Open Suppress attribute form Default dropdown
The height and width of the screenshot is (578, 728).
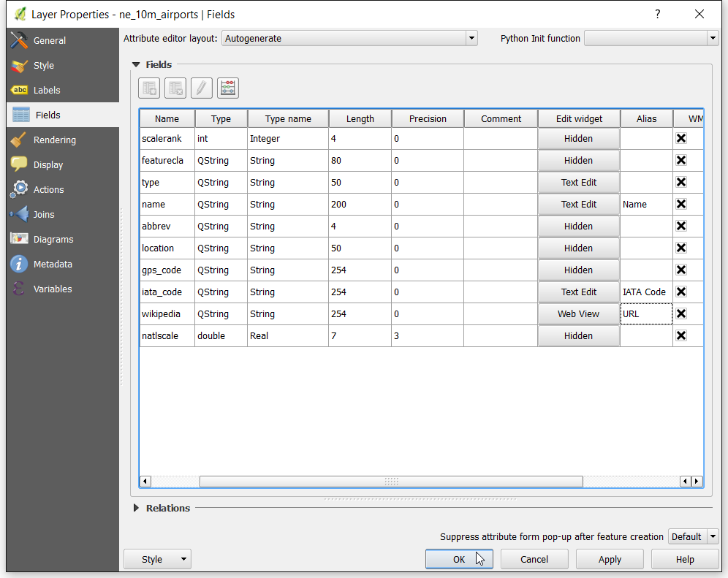point(693,536)
